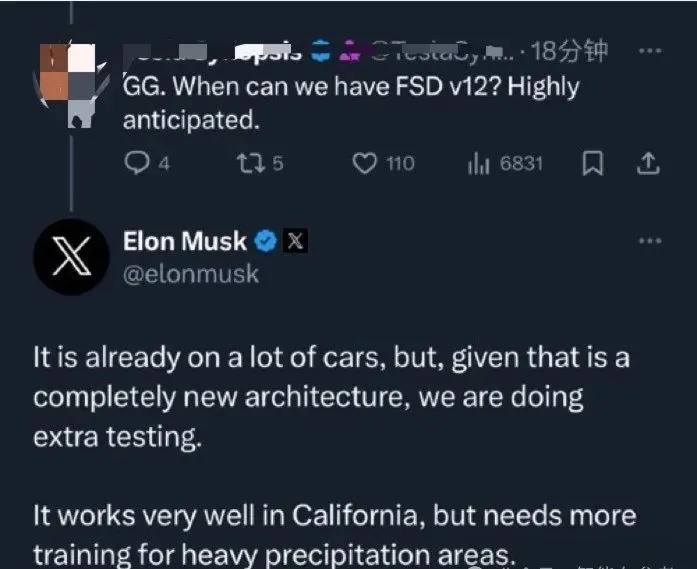Open the tweet text asking about FSD v12
697x569 pixels.
point(351,103)
